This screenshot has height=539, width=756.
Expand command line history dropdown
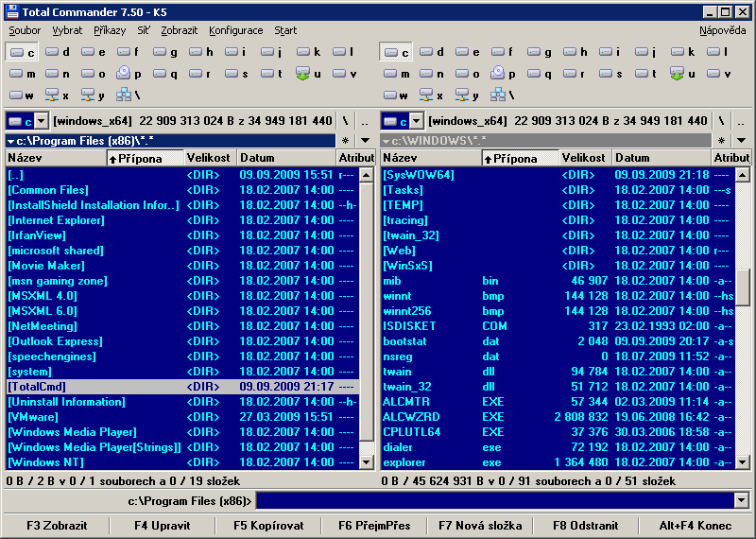coord(742,500)
